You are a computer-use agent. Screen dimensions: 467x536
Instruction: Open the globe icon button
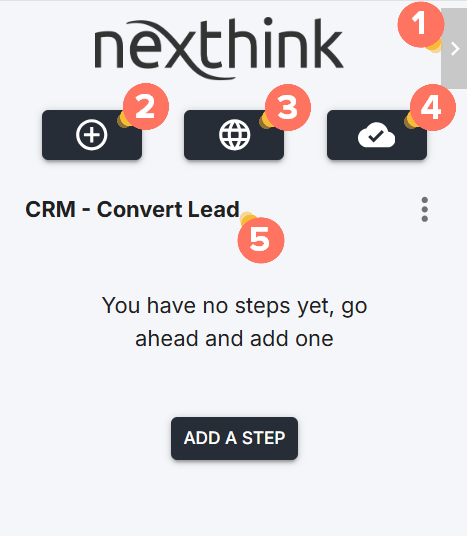click(234, 135)
